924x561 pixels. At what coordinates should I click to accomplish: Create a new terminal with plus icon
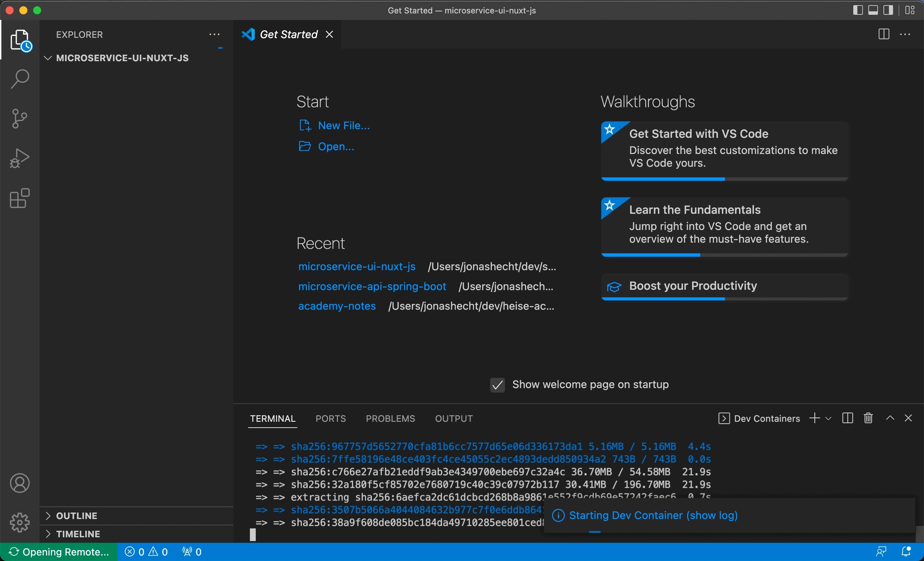pyautogui.click(x=814, y=418)
